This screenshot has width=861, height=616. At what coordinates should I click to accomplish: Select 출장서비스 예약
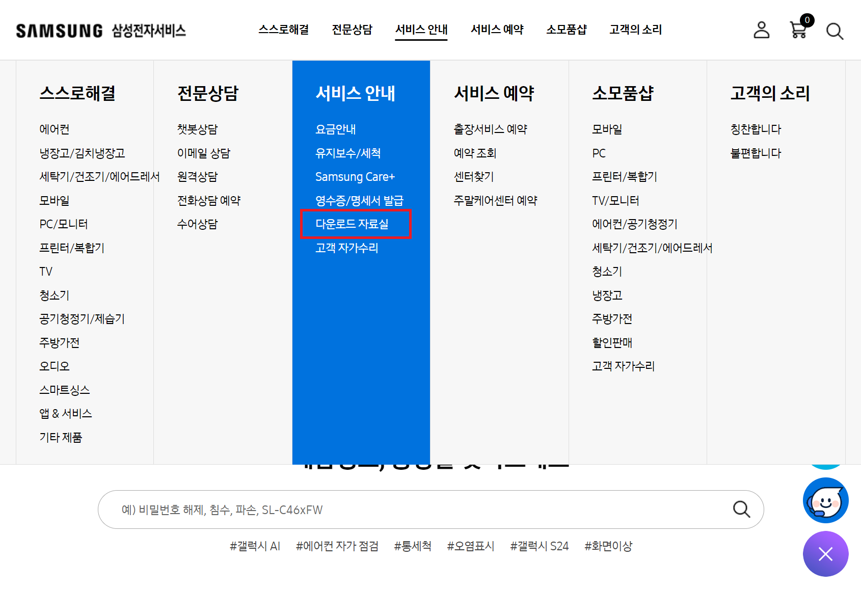491,129
